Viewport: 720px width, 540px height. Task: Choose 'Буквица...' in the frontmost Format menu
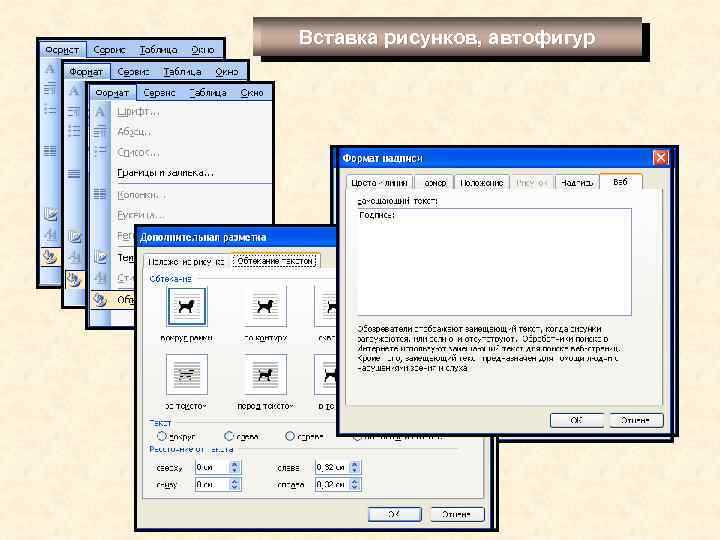coord(140,214)
